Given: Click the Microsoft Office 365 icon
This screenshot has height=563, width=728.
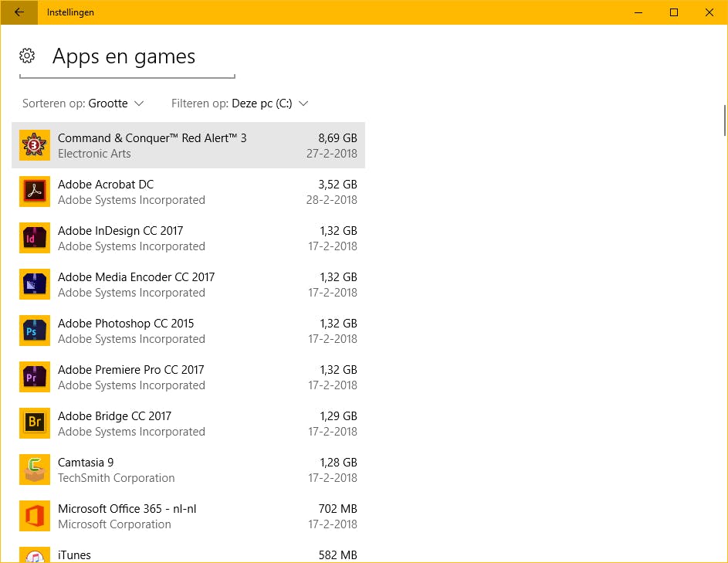Looking at the screenshot, I should [x=34, y=516].
